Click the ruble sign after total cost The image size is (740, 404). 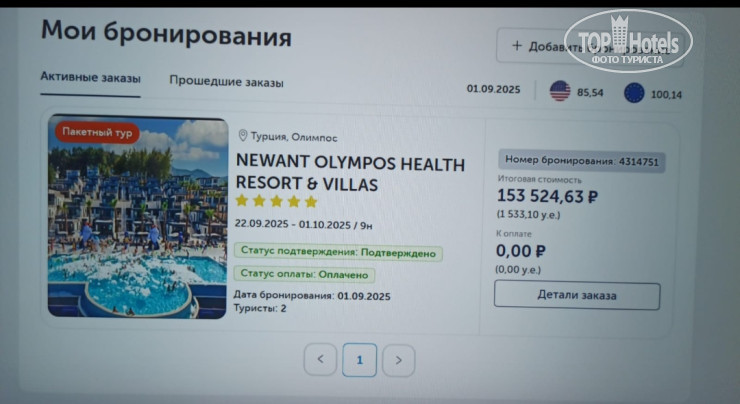(593, 197)
